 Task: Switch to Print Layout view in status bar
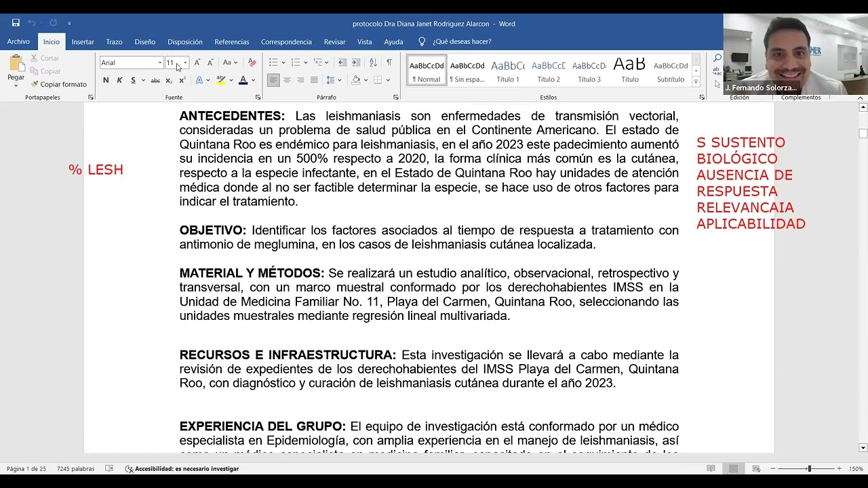coord(734,468)
